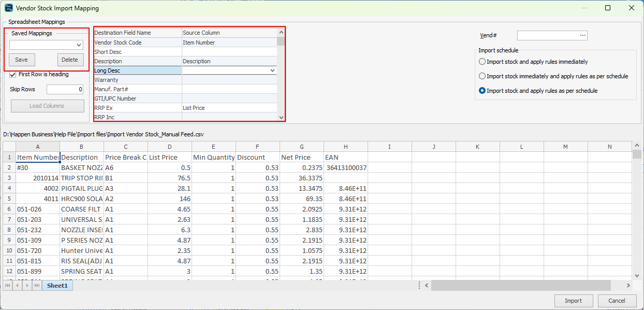Select Import stock and apply rules immediately
The width and height of the screenshot is (644, 310).
pos(482,62)
